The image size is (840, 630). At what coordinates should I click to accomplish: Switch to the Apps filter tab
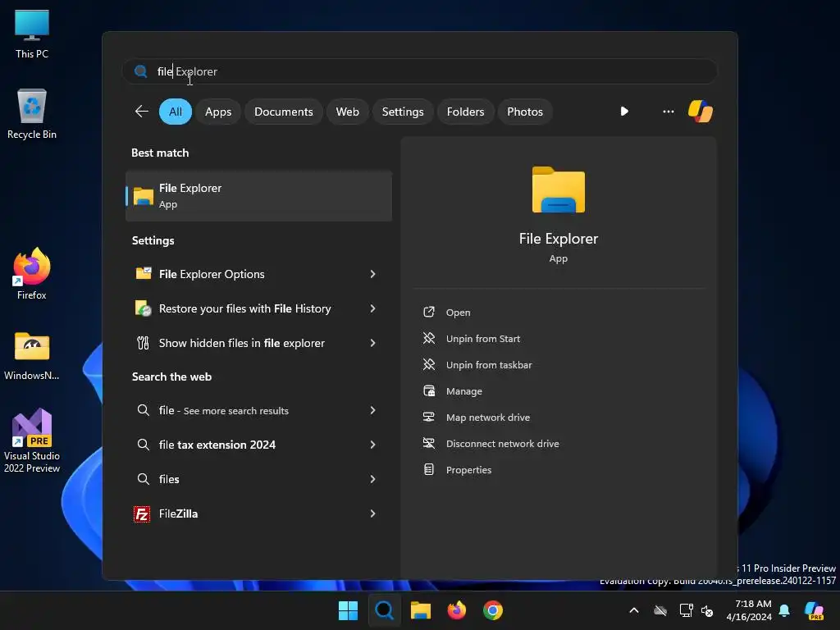click(x=218, y=112)
